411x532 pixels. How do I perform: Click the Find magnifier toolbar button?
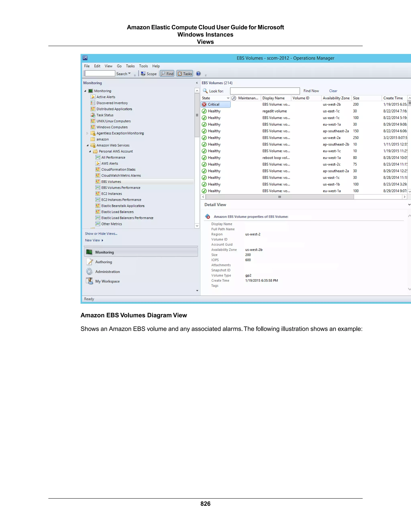167,73
